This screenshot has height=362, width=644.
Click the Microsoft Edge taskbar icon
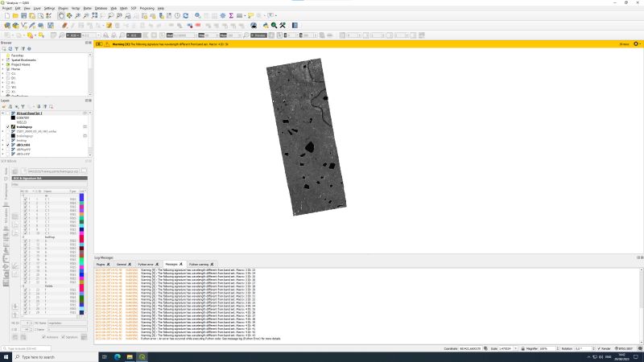tap(118, 356)
